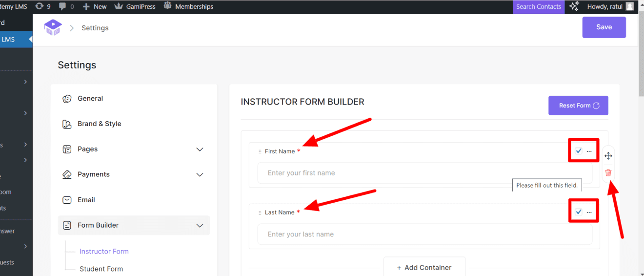Select Student Form in the sidebar

click(x=101, y=269)
